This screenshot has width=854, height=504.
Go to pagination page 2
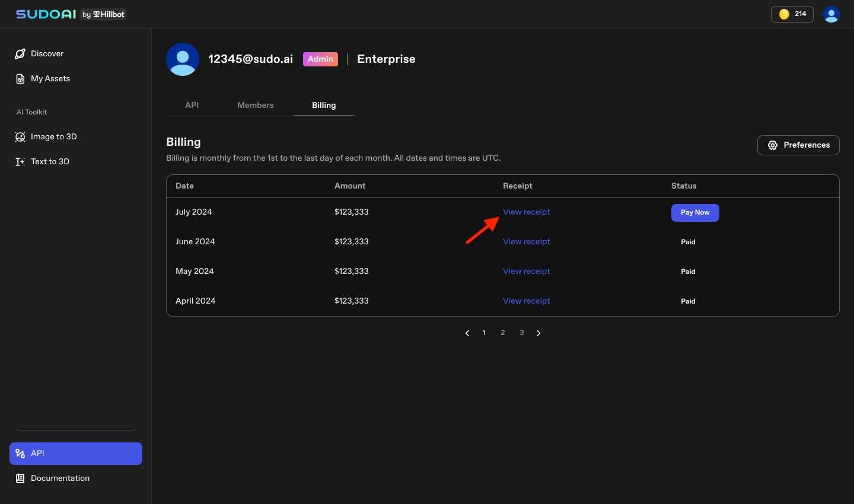(x=503, y=333)
